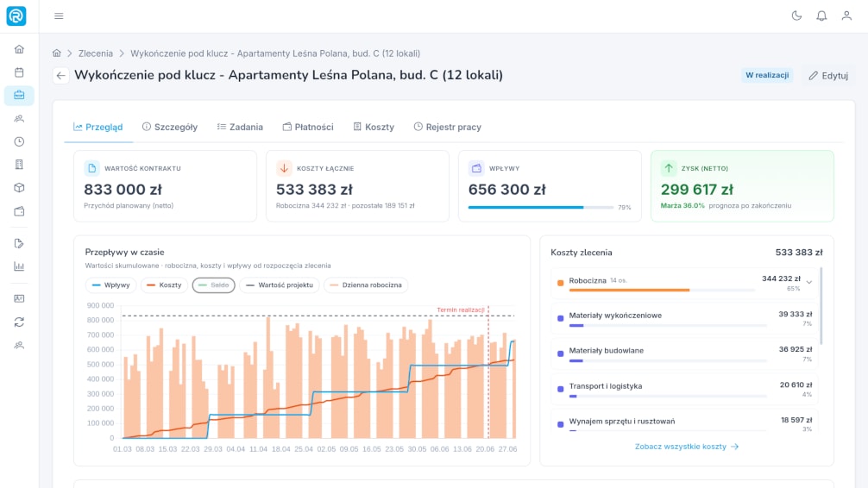The width and height of the screenshot is (868, 488).
Task: Click Zlecenia in breadcrumb path
Action: [x=95, y=53]
